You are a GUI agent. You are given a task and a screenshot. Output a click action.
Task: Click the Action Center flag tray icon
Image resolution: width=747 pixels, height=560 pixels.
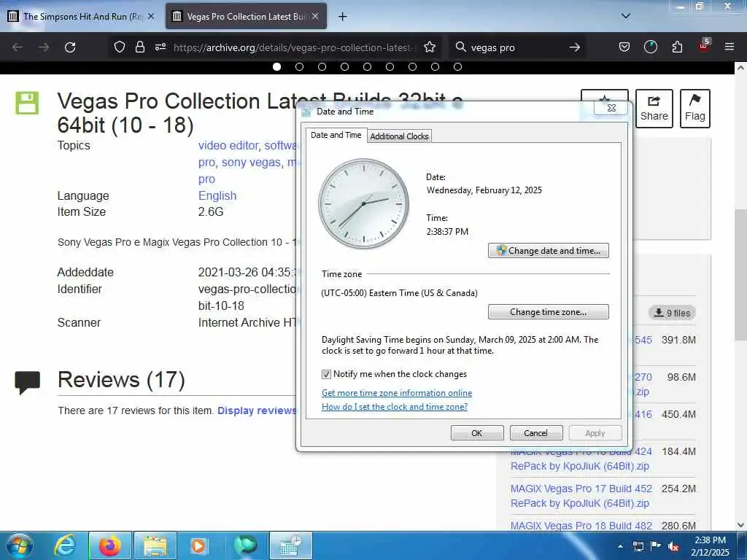(x=656, y=546)
